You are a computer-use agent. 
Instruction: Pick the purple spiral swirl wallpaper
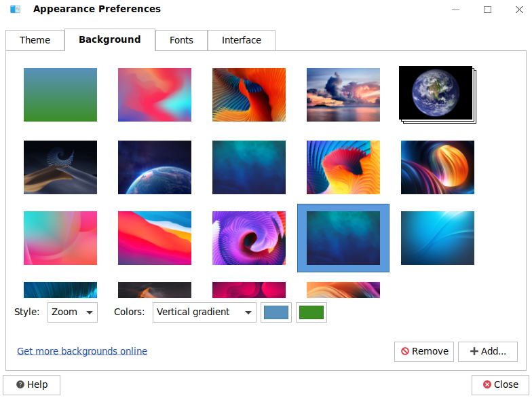(x=249, y=238)
